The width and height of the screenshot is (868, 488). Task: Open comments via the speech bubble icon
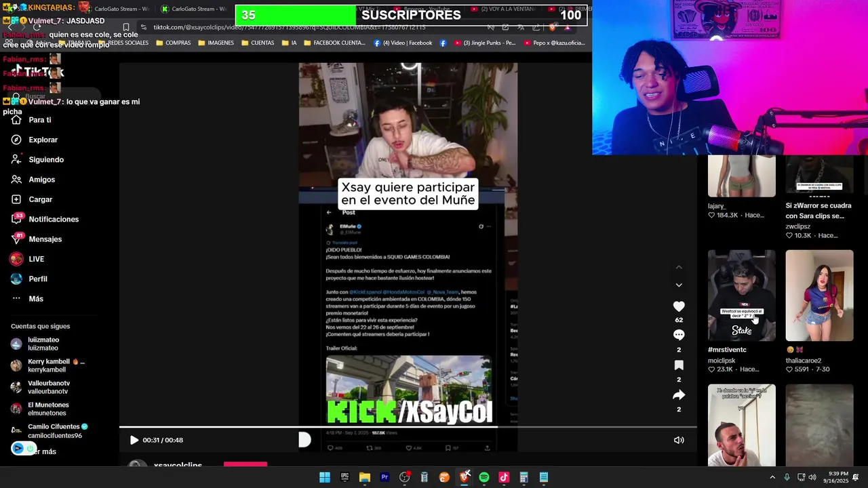coord(679,335)
